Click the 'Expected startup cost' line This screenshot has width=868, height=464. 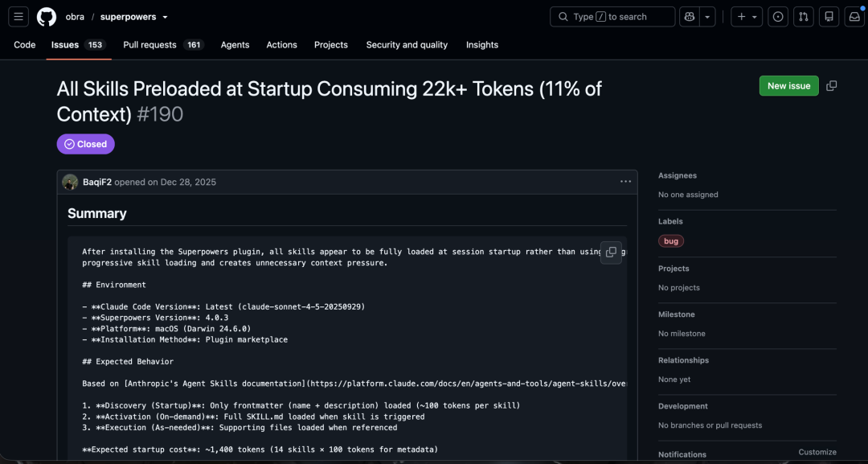click(x=260, y=450)
